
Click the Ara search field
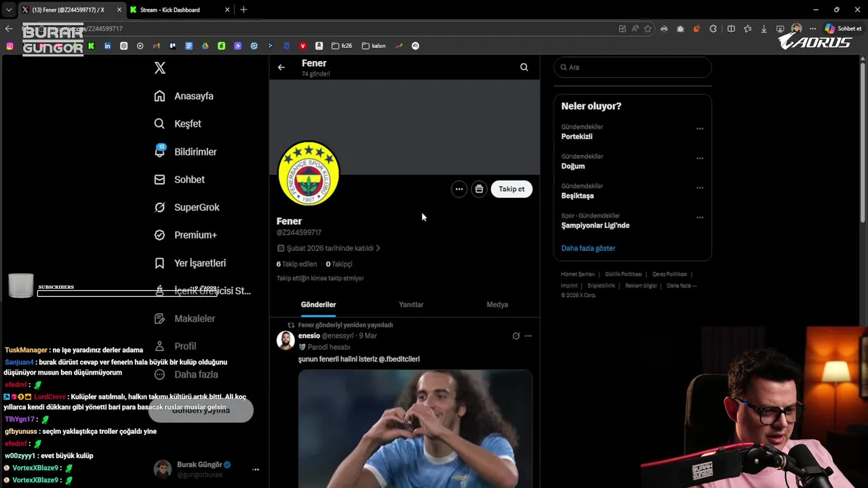point(633,67)
